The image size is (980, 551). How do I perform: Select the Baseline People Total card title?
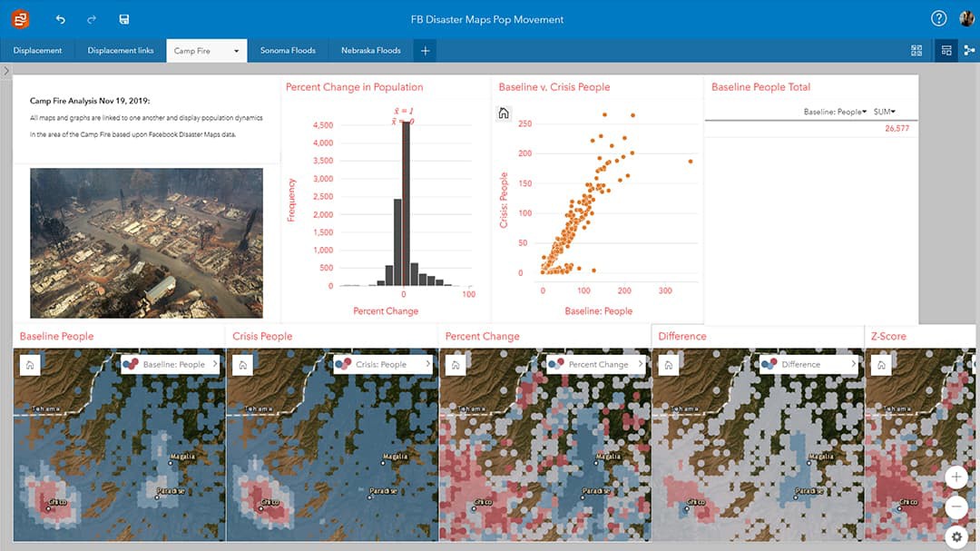[x=760, y=87]
